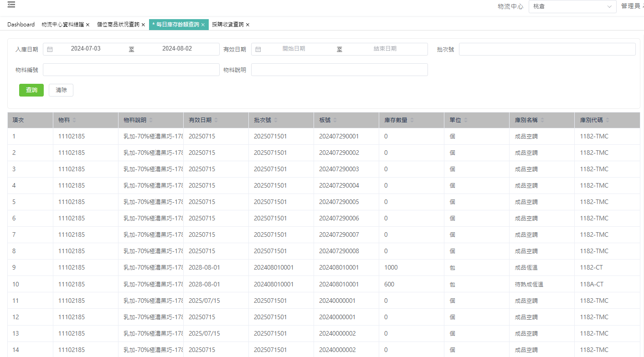Sort by 庫存數量 column sort icon
Image resolution: width=644 pixels, height=357 pixels.
pos(412,120)
